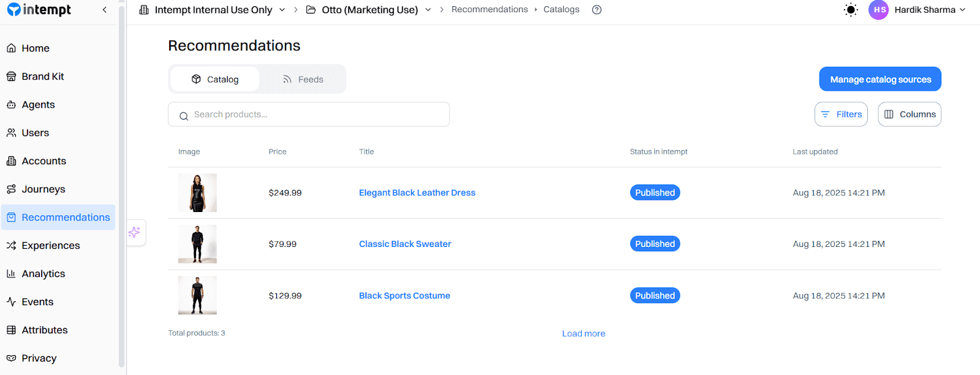This screenshot has height=375, width=980.
Task: Click the AI sparkle assistant icon
Action: [x=135, y=232]
